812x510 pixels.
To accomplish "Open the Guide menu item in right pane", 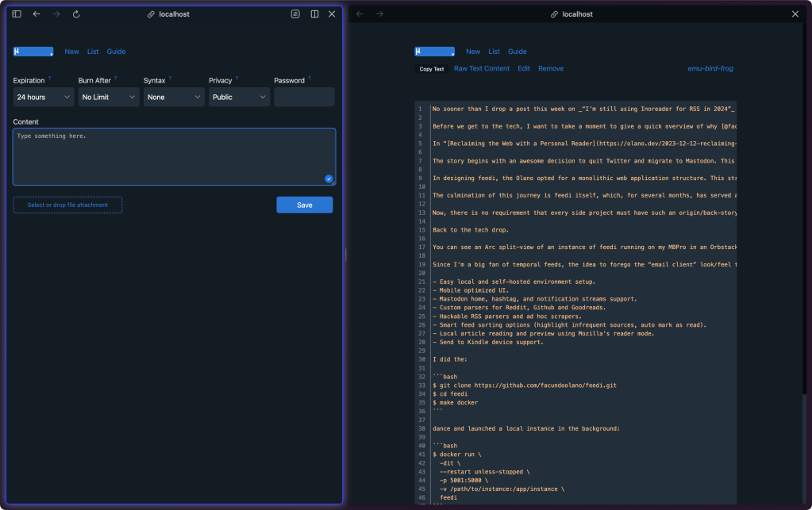I will tap(517, 52).
